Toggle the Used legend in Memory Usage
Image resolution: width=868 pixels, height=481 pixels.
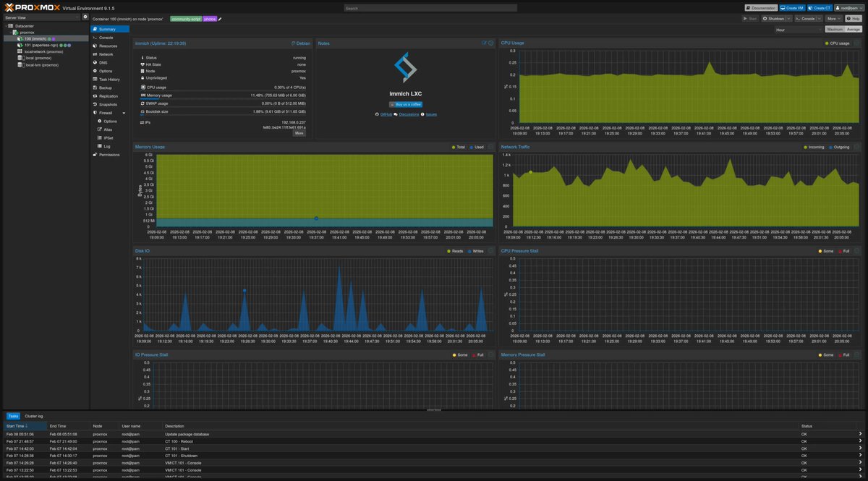(477, 147)
